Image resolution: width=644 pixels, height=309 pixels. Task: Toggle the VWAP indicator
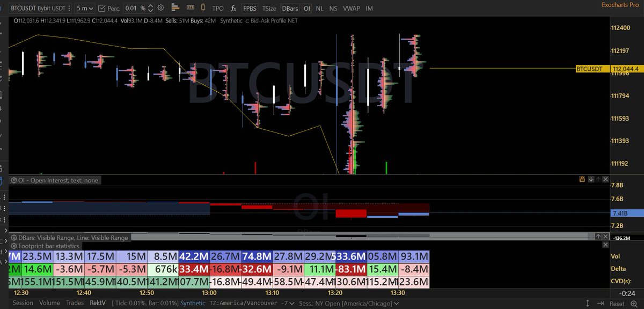click(350, 9)
